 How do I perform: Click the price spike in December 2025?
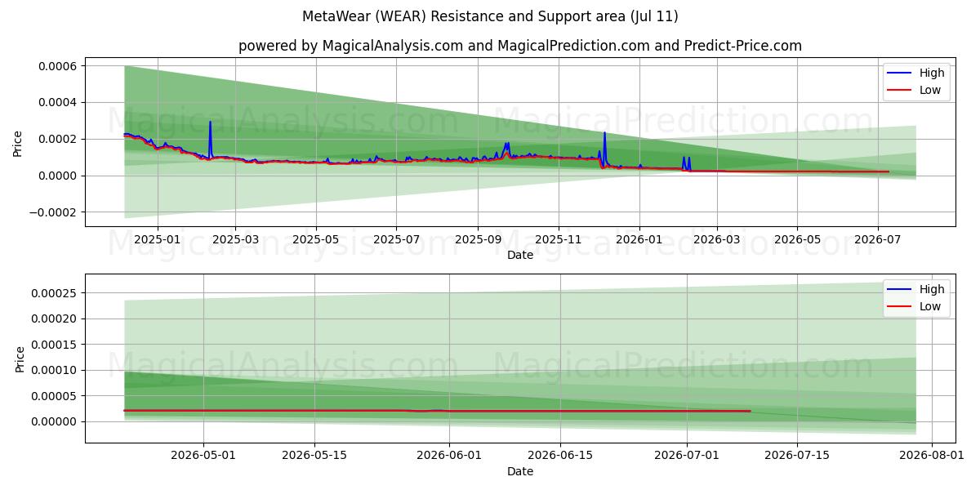point(604,149)
